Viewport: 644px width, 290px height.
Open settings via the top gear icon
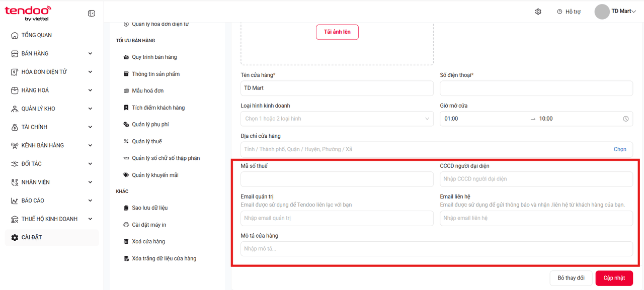[x=538, y=12]
